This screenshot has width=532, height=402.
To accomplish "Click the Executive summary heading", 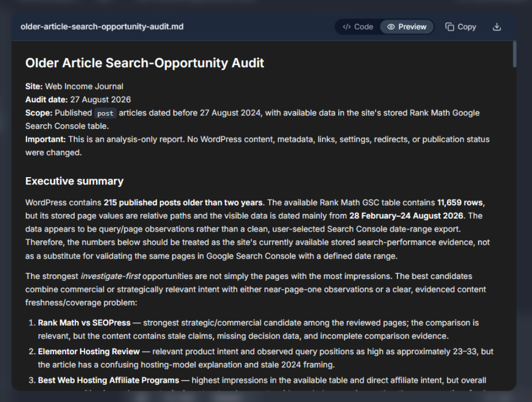I will click(x=74, y=181).
